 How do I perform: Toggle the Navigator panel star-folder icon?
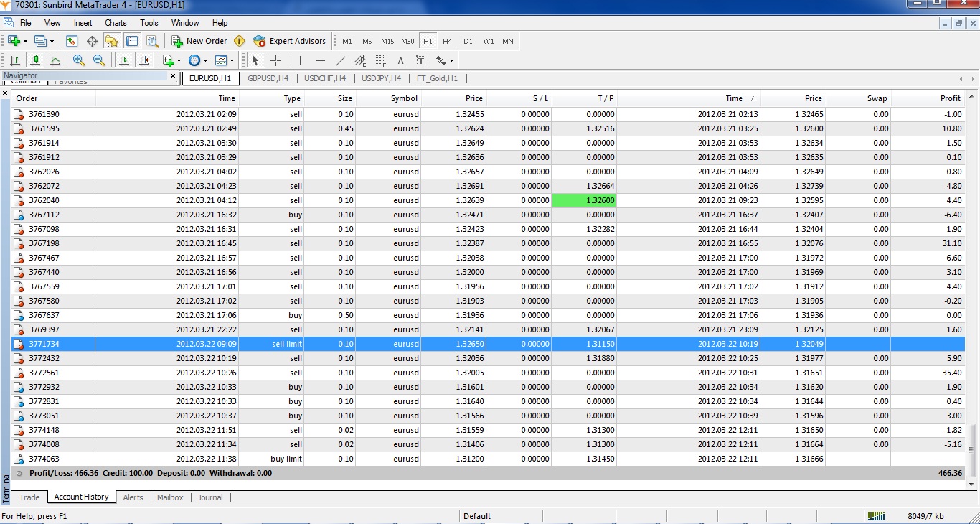click(112, 41)
